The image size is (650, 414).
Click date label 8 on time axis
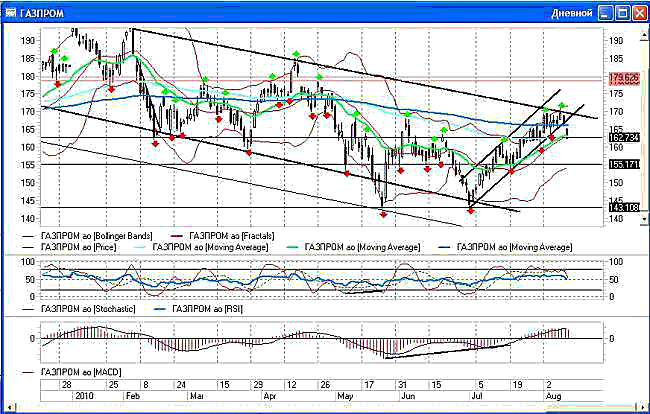pos(146,385)
